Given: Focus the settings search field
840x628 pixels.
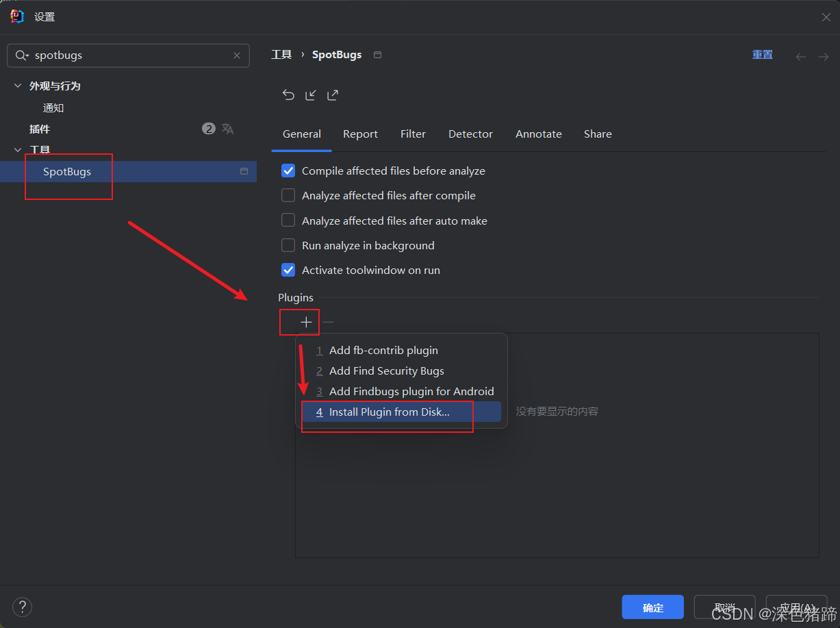Looking at the screenshot, I should tap(128, 55).
